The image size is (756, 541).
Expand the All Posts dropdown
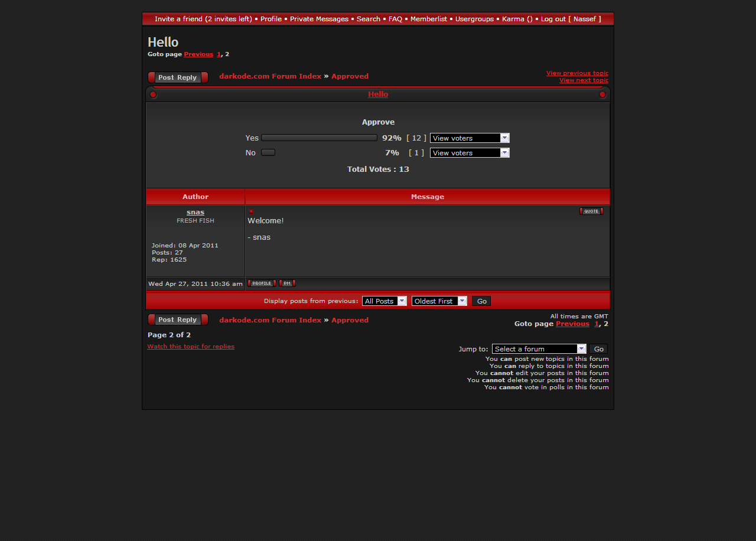(x=384, y=301)
